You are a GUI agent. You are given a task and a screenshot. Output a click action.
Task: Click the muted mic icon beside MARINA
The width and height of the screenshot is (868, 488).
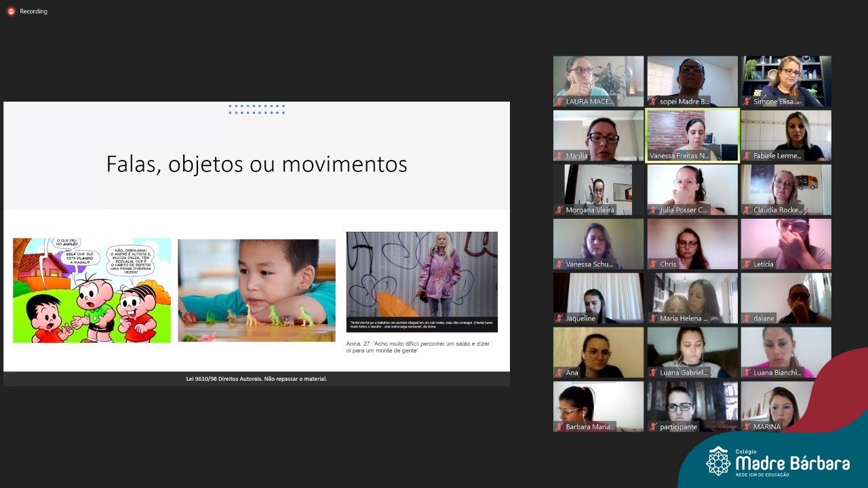point(747,427)
